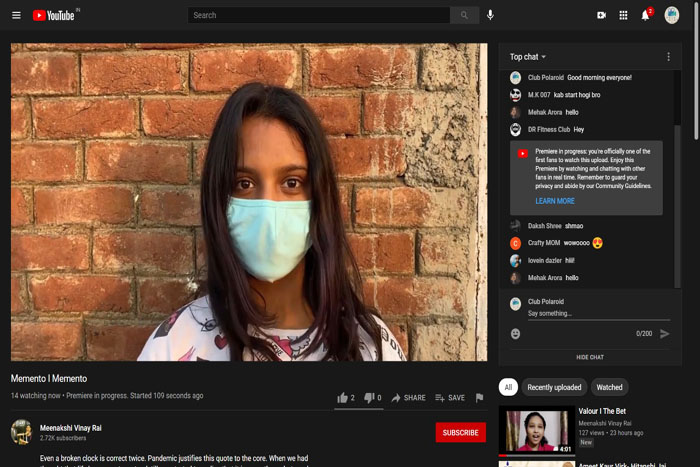The width and height of the screenshot is (700, 467).
Task: Save the video to a playlist
Action: tap(450, 397)
